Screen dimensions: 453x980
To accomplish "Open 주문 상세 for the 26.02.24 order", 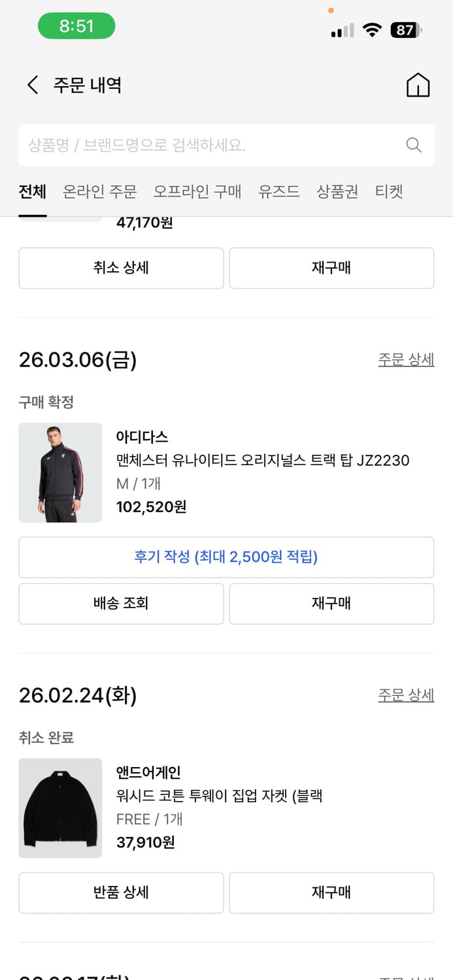I will pos(406,694).
